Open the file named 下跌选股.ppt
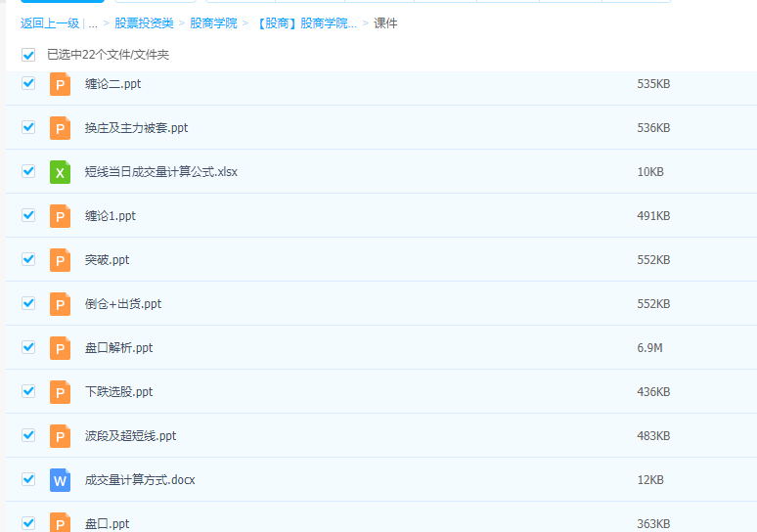Viewport: 757px width, 532px height. click(118, 392)
